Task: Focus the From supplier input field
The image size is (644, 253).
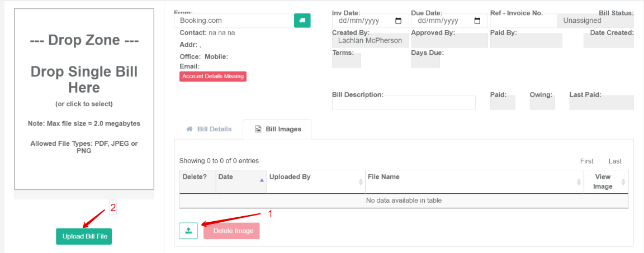Action: (233, 21)
